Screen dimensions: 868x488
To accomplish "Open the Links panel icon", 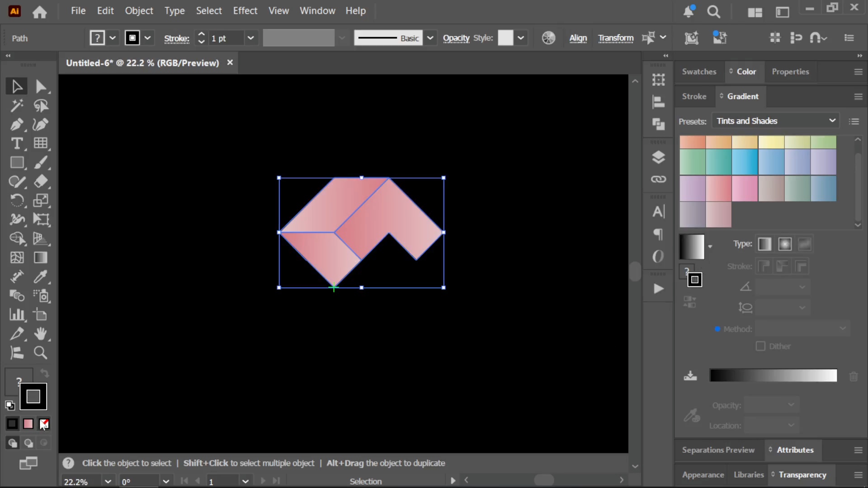I will [x=658, y=179].
